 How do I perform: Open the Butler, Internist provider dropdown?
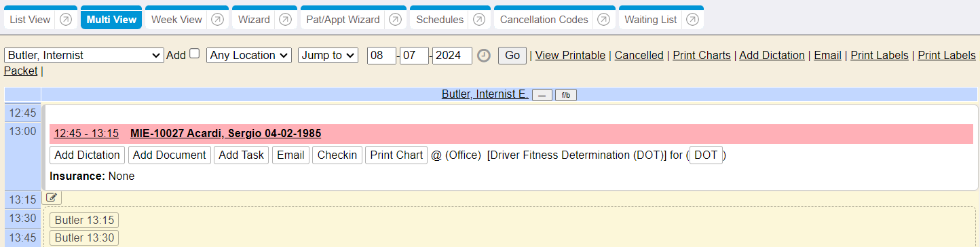point(84,56)
